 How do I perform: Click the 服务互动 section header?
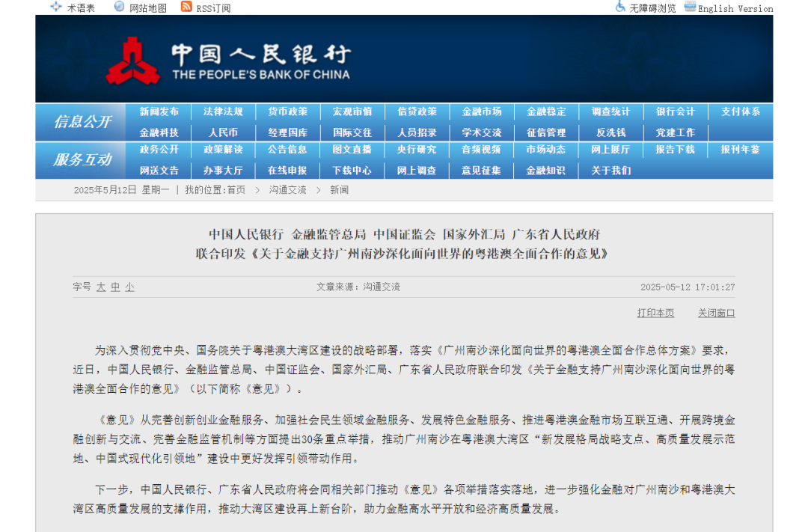point(82,160)
